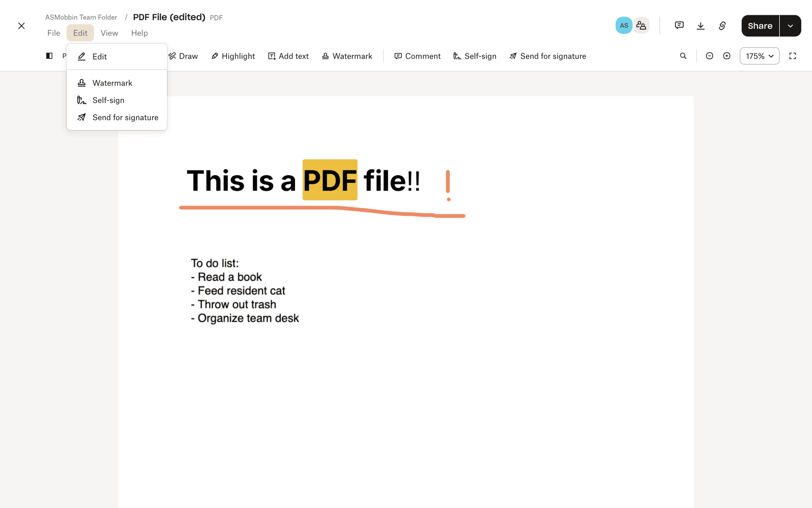
Task: Select the Highlight tool
Action: (233, 56)
